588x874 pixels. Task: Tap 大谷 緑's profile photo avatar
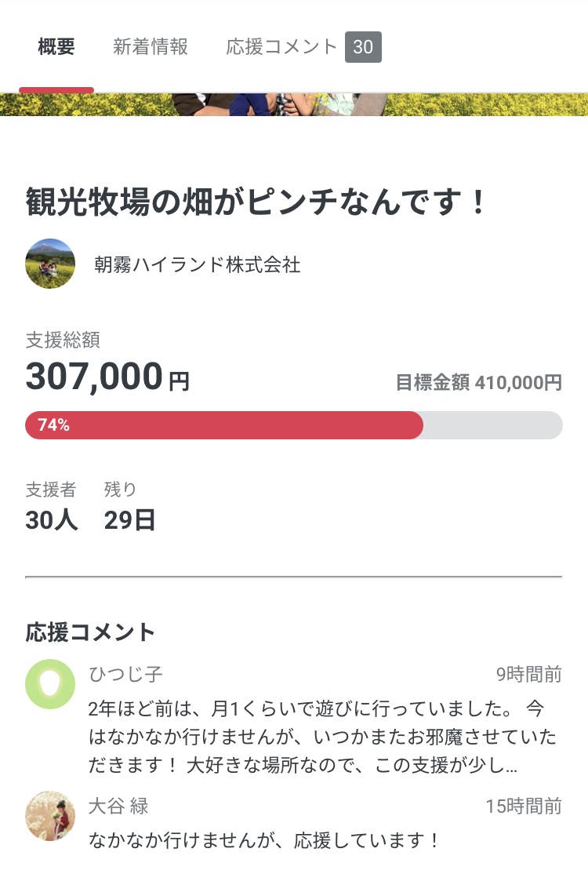point(50,816)
